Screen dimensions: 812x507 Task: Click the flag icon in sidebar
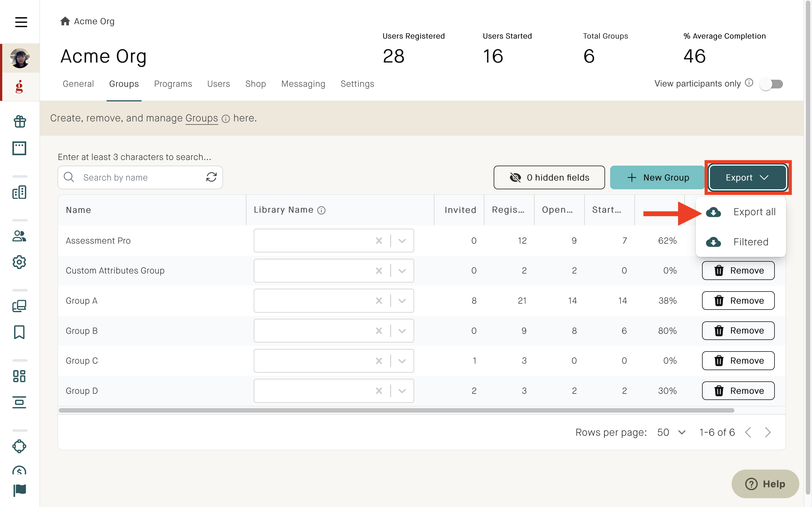(19, 490)
